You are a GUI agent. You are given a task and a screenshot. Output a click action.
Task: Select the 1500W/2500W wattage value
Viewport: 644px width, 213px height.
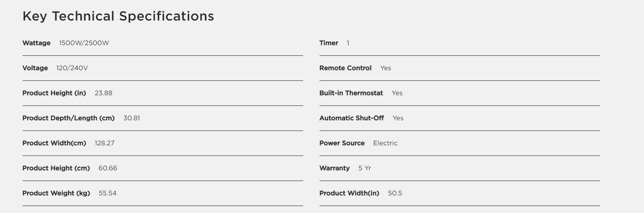pyautogui.click(x=84, y=43)
